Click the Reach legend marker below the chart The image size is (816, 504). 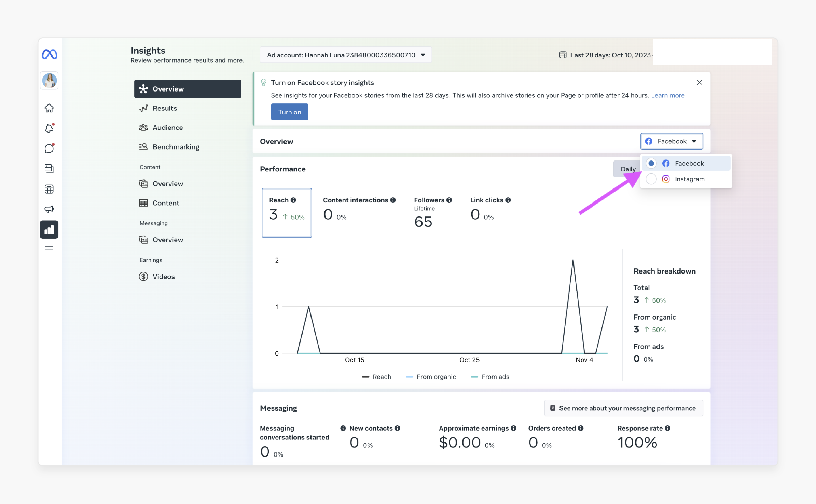coord(365,377)
